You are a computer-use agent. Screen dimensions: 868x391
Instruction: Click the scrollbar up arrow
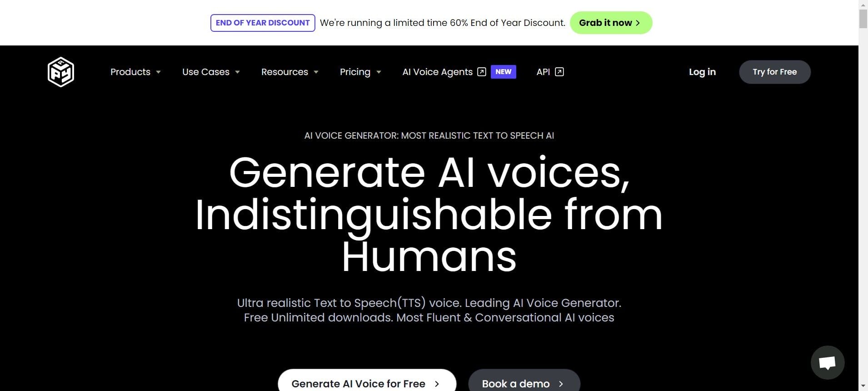[863, 4]
